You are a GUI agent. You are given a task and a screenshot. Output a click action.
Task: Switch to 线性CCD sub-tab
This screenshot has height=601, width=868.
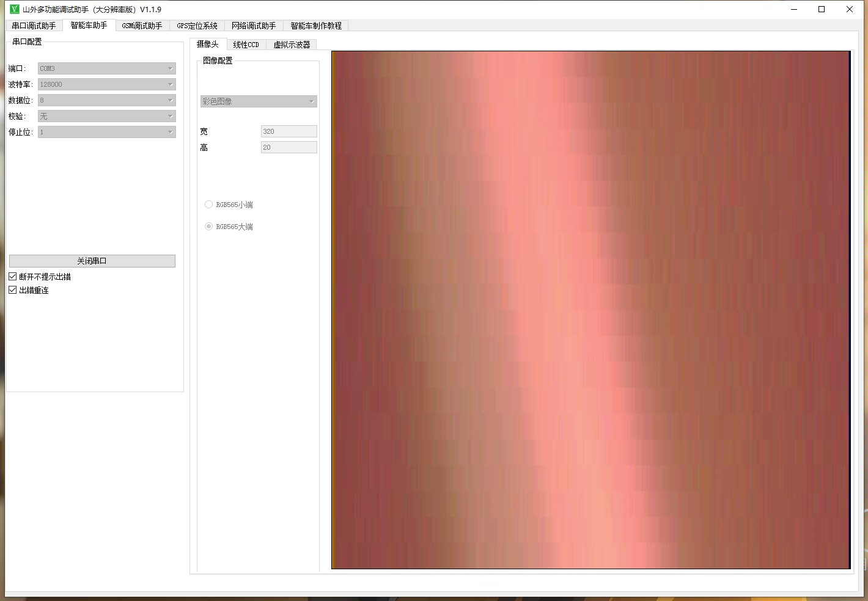pyautogui.click(x=246, y=45)
